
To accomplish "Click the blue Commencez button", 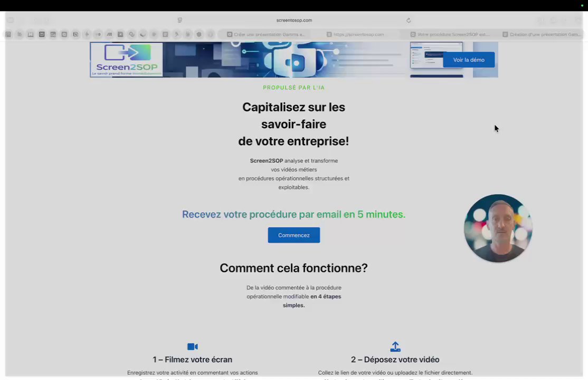I will 293,235.
